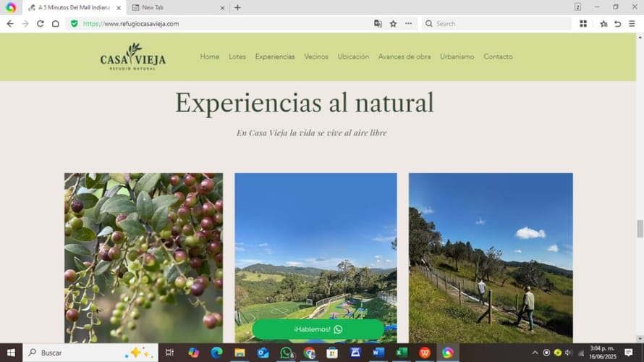Reload the refugiocasavieja.com page

pos(41,24)
